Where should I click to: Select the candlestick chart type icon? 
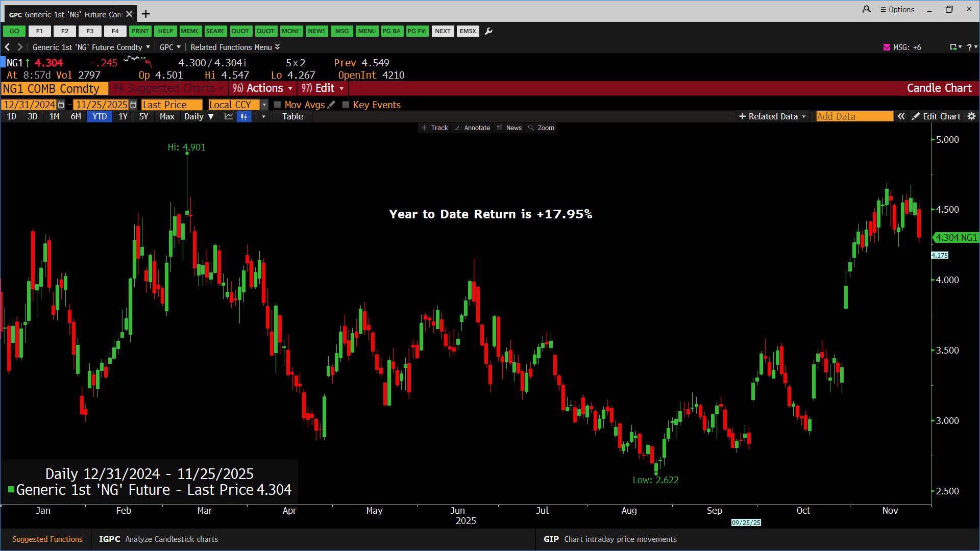pyautogui.click(x=244, y=116)
